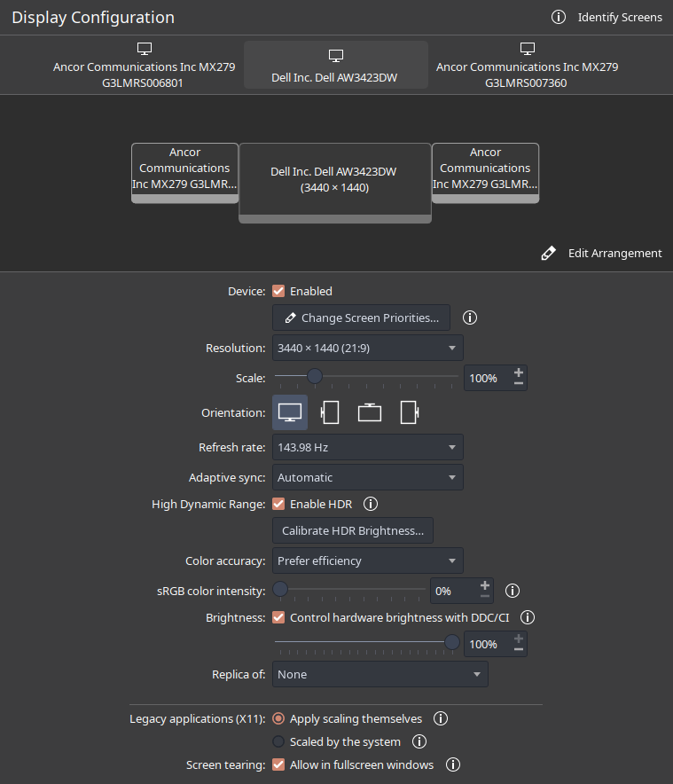This screenshot has width=673, height=784.
Task: Show info for sRGB color intensity
Action: 512,590
